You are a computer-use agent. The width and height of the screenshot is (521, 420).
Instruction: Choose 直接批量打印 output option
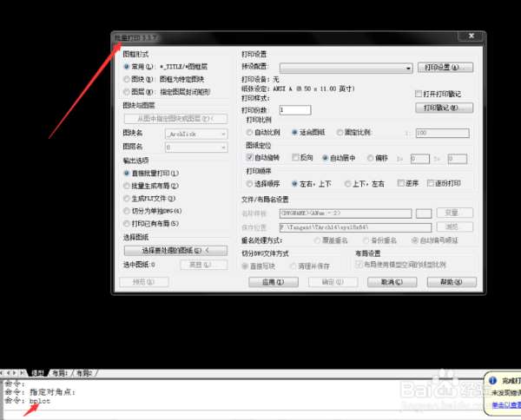(x=127, y=174)
